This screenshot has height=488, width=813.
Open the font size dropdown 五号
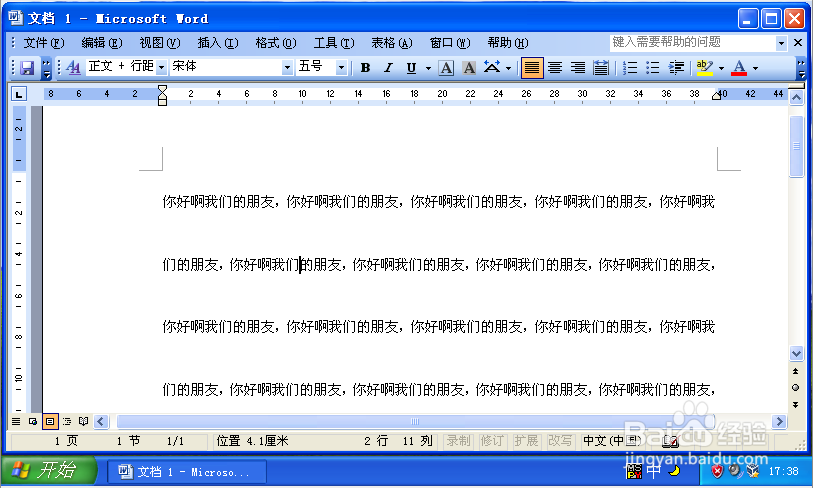[x=341, y=67]
